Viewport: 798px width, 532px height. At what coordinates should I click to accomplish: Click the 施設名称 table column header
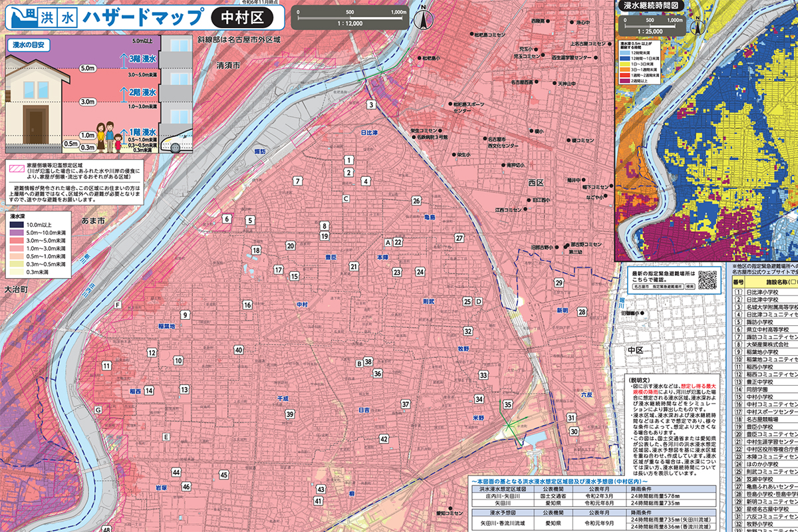coord(771,283)
